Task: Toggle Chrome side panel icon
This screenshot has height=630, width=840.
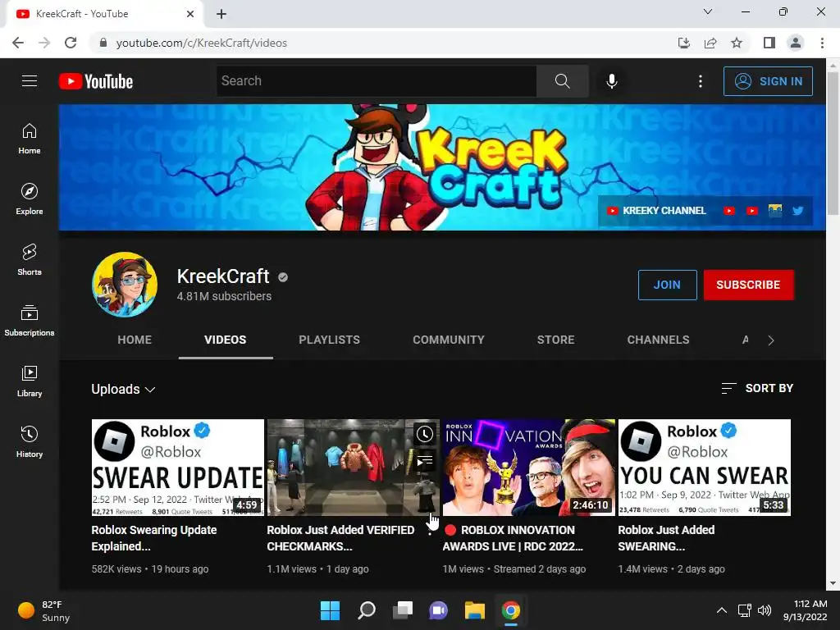Action: tap(769, 43)
